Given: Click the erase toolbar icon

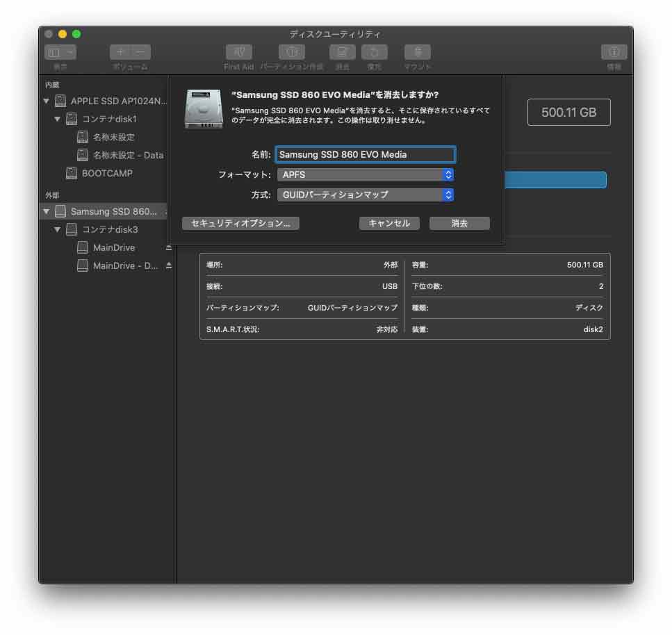Looking at the screenshot, I should [342, 52].
